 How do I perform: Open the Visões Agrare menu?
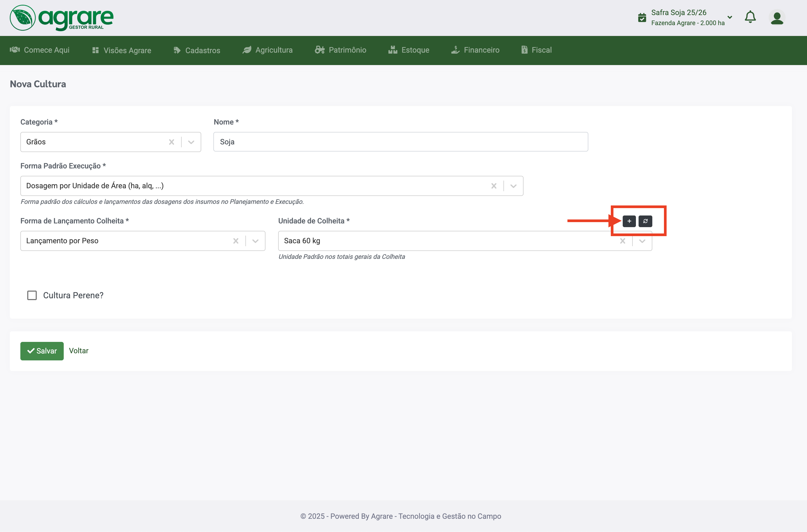tap(121, 50)
